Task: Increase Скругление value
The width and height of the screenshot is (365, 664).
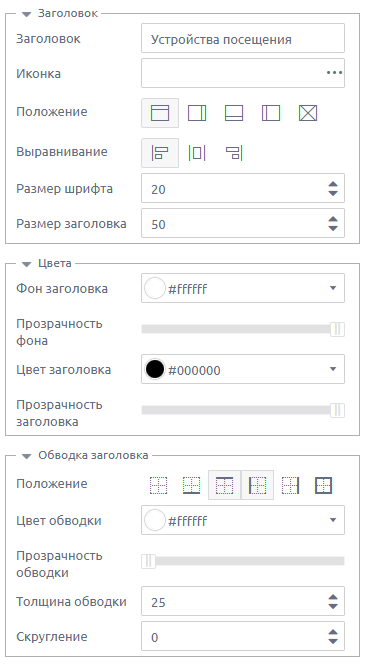Action: point(333,632)
